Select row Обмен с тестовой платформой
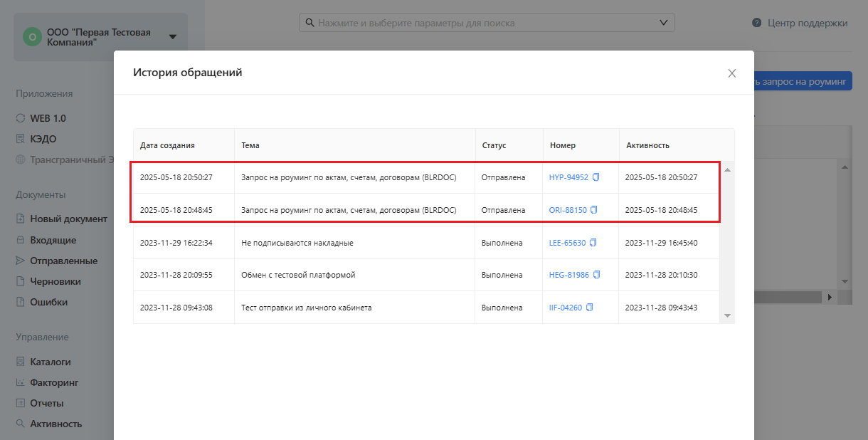The image size is (868, 440). pyautogui.click(x=427, y=275)
